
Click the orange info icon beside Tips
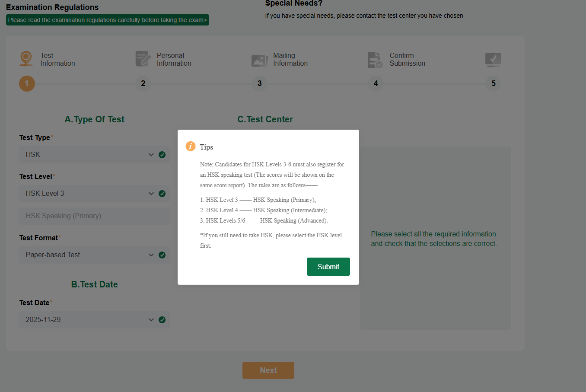(x=191, y=147)
